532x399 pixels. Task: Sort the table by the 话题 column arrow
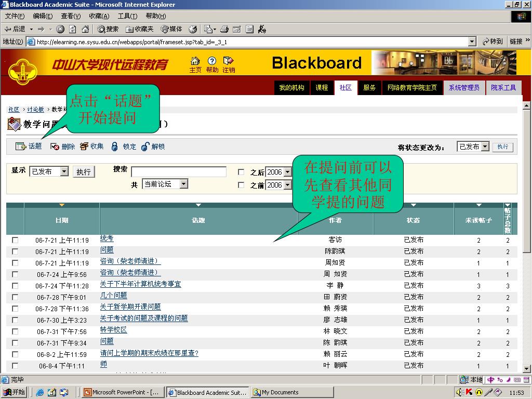click(198, 205)
